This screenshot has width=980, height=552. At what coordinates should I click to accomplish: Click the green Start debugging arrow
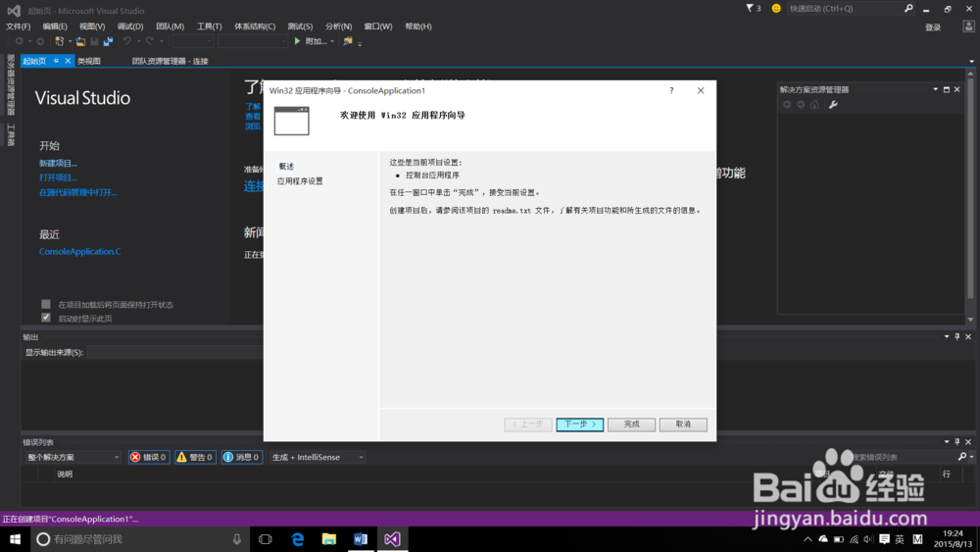coord(298,41)
